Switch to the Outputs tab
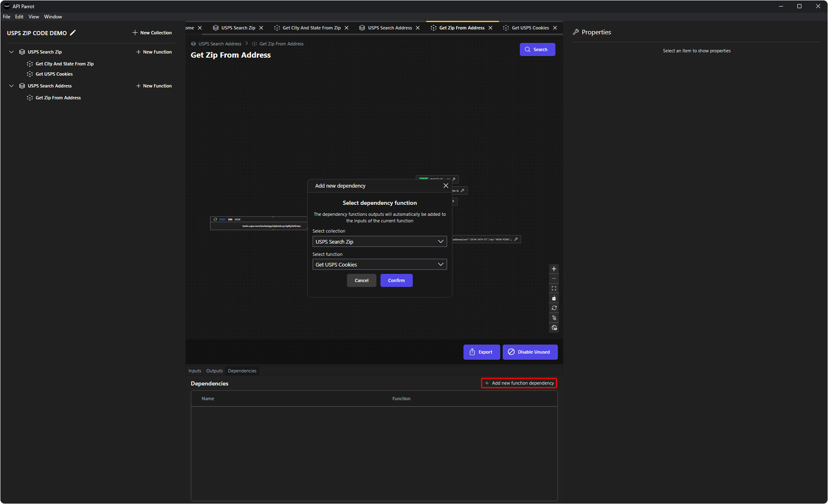Screen dimensions: 828x504 pyautogui.click(x=214, y=371)
